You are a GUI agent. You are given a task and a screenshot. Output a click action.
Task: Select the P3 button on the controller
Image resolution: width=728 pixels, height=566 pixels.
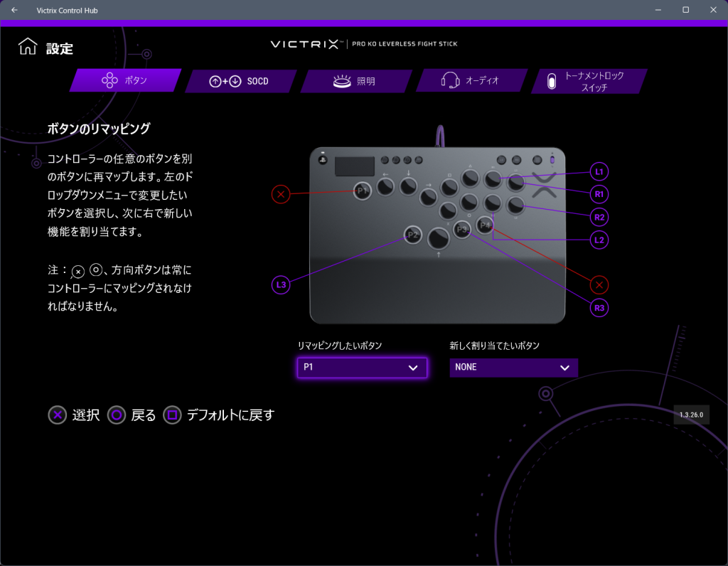[462, 230]
